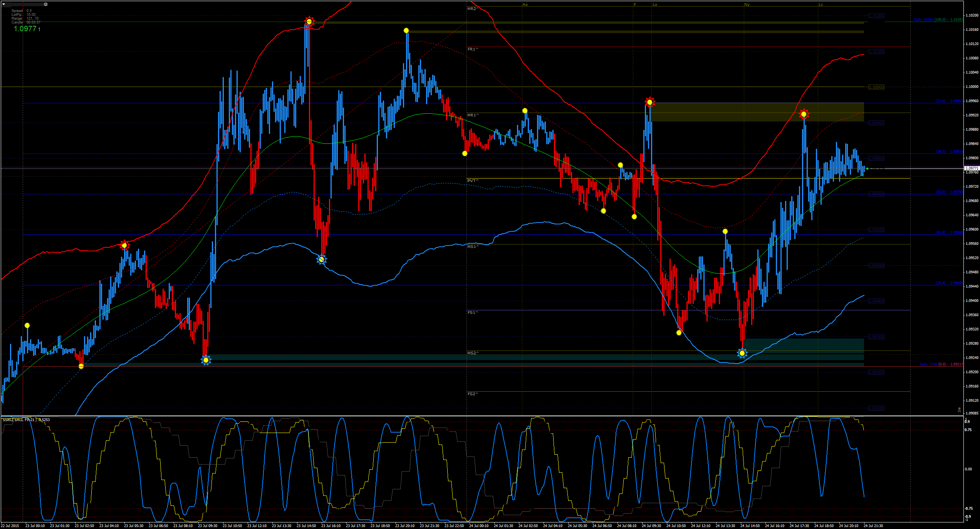Select the MS2^ pivot level label
The width and height of the screenshot is (980, 529).
pos(473,353)
